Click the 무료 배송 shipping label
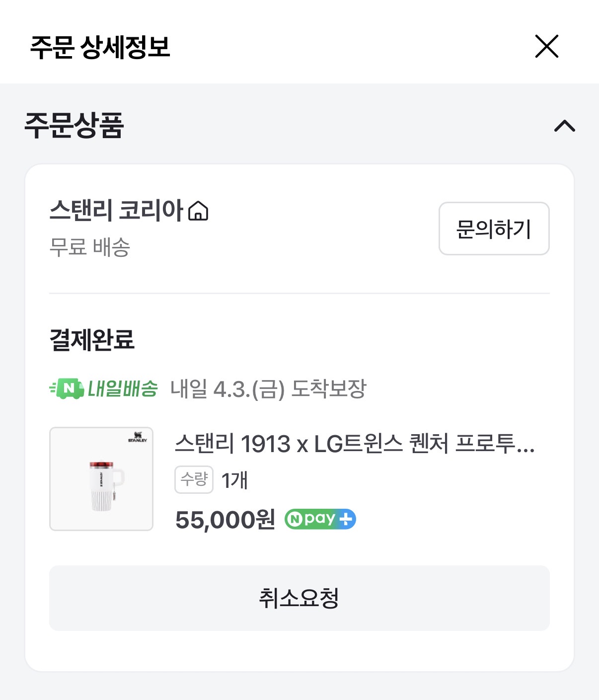599x700 pixels. coord(89,247)
